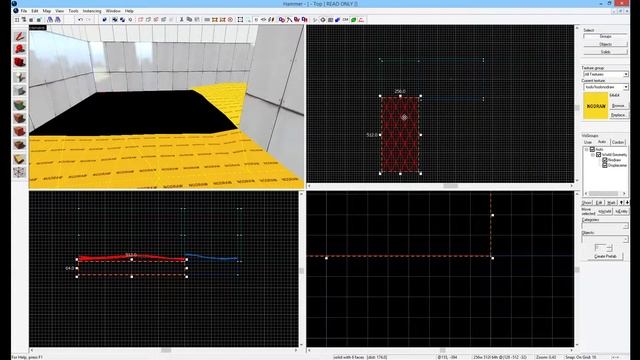
Task: Click the 'Snap: On Grid: 16' status text
Action: [x=581, y=357]
